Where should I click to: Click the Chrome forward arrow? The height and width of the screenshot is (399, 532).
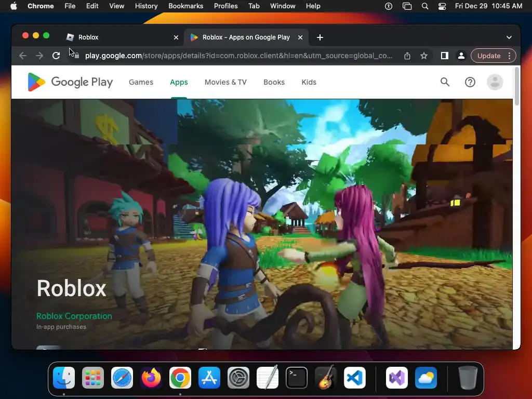pos(39,56)
